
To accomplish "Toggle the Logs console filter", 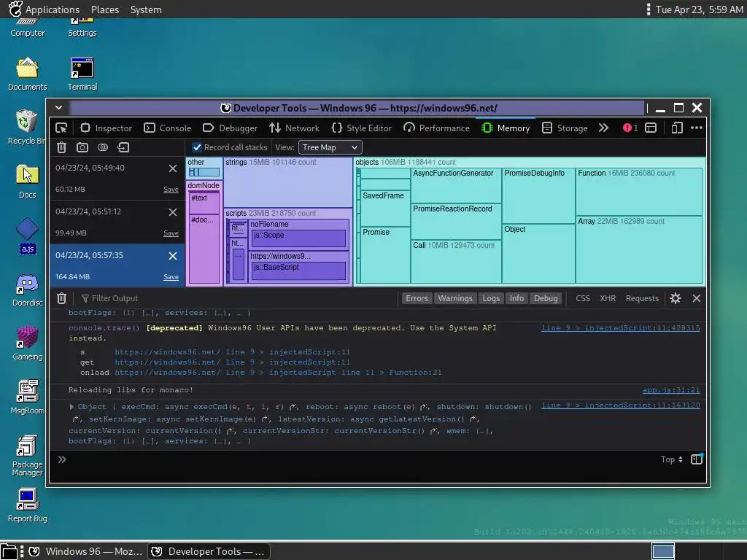I will click(x=491, y=298).
